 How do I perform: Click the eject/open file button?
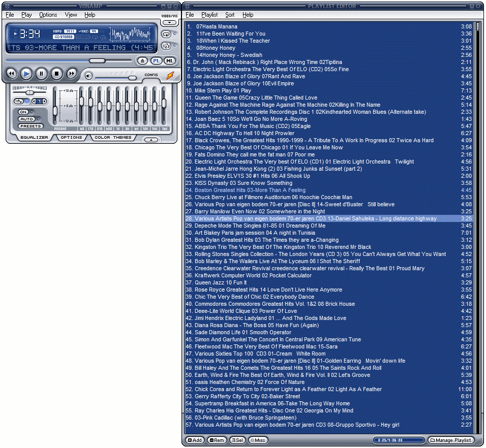click(x=142, y=60)
